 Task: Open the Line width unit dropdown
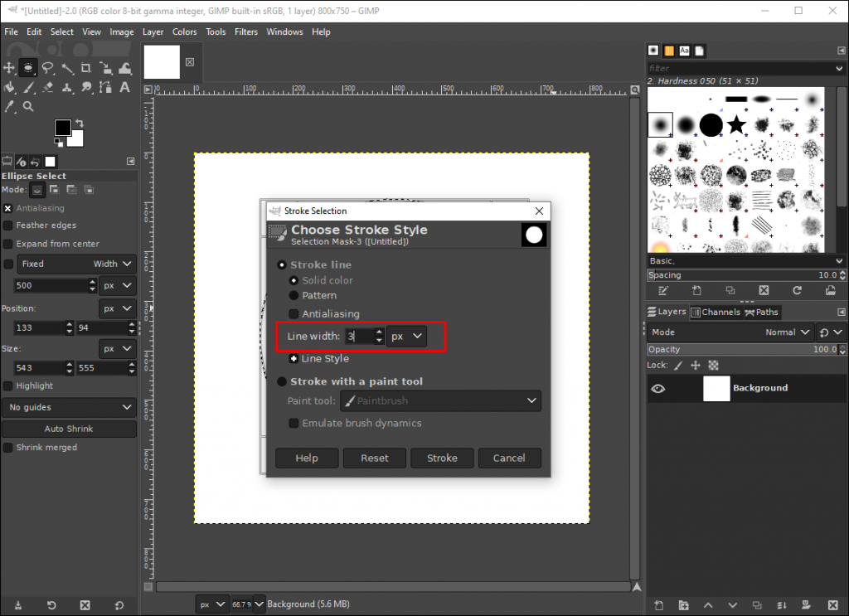click(x=406, y=336)
